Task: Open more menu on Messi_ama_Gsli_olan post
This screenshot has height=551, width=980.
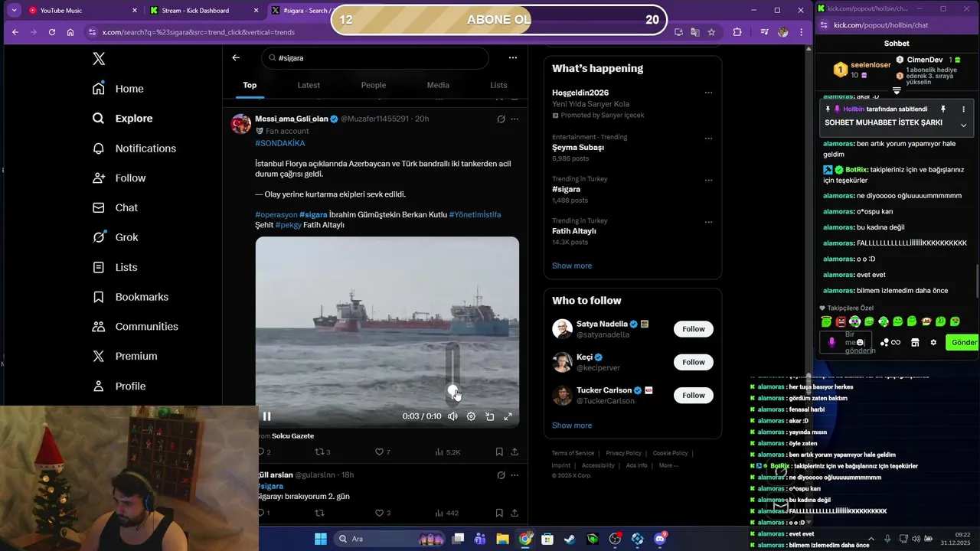Action: click(514, 119)
